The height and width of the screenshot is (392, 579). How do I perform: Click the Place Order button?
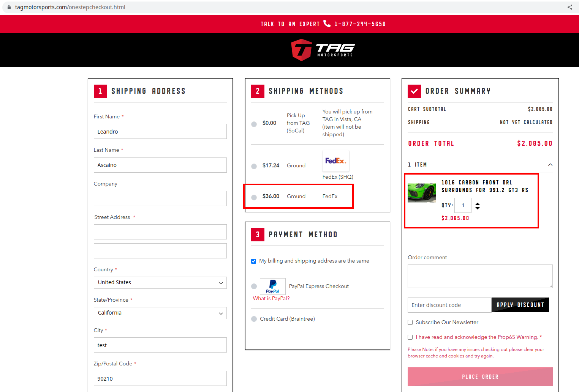[x=480, y=376]
